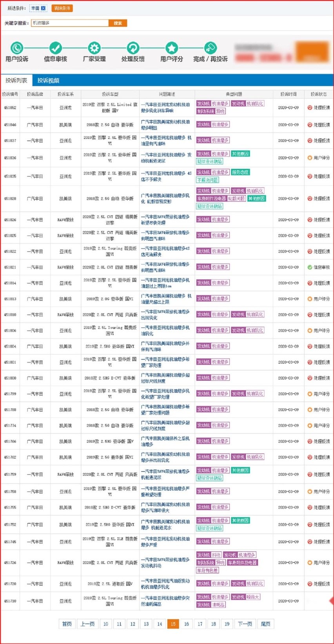Click complaint number 451837
Image resolution: width=334 pixels, height=644 pixels.
[x=10, y=140]
